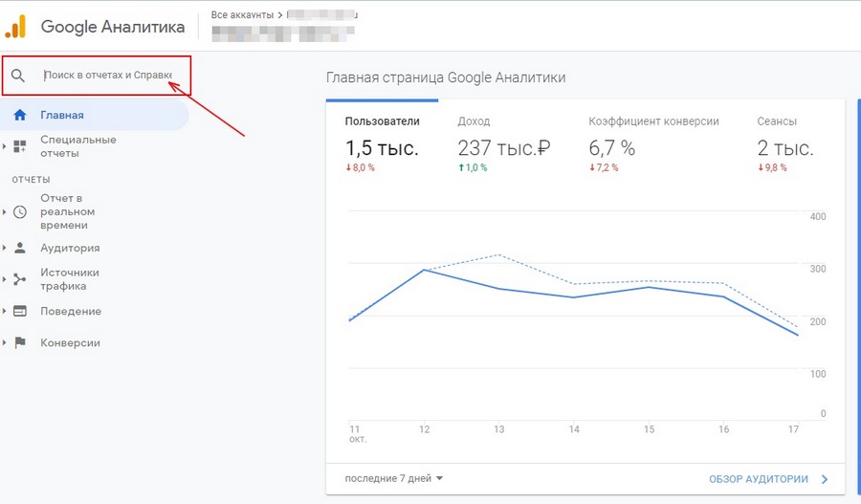Click the arrow next to ОБЗОР АУДИТОРИИ
Image resolution: width=861 pixels, height=504 pixels.
tap(825, 479)
